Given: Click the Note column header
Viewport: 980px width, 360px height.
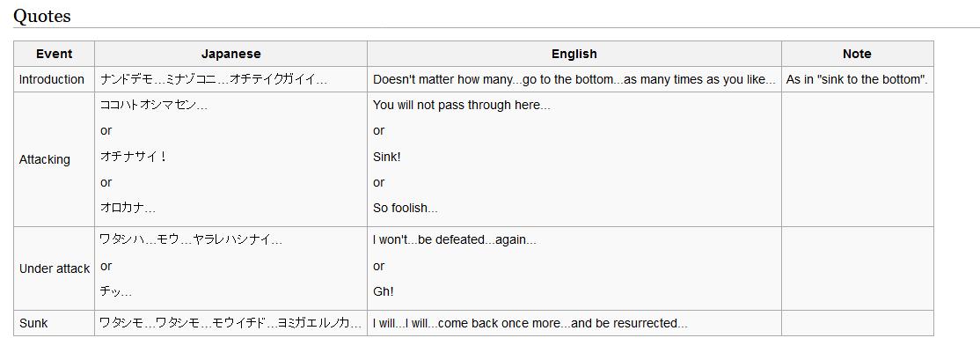Looking at the screenshot, I should click(857, 54).
